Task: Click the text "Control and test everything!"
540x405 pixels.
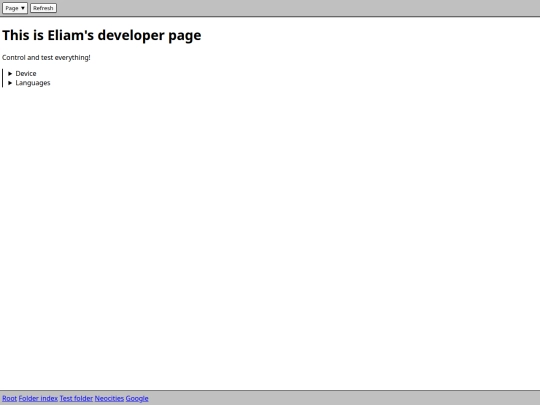Action: click(46, 58)
